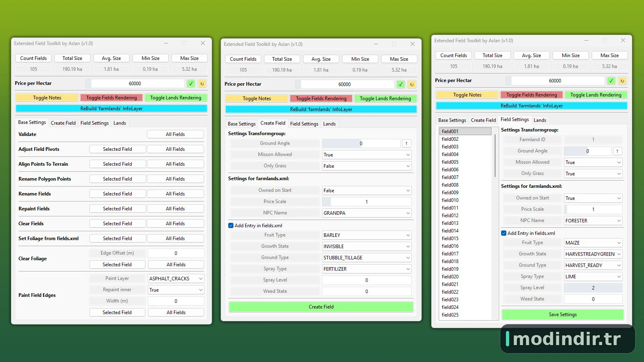The height and width of the screenshot is (362, 644).
Task: Click Ground Angle up-arrow in Field Settings window
Action: click(x=617, y=151)
